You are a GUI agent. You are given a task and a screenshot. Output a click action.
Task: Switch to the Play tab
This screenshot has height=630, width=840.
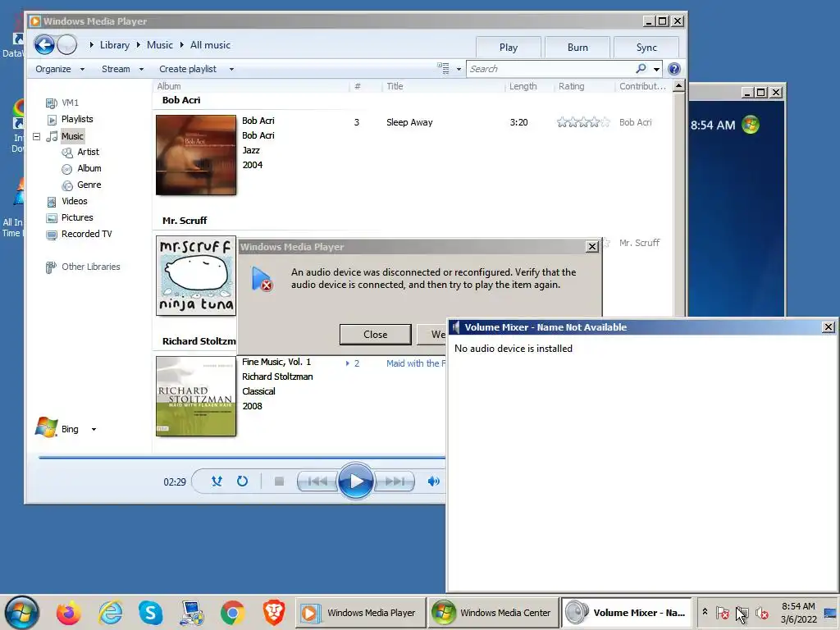tap(508, 47)
